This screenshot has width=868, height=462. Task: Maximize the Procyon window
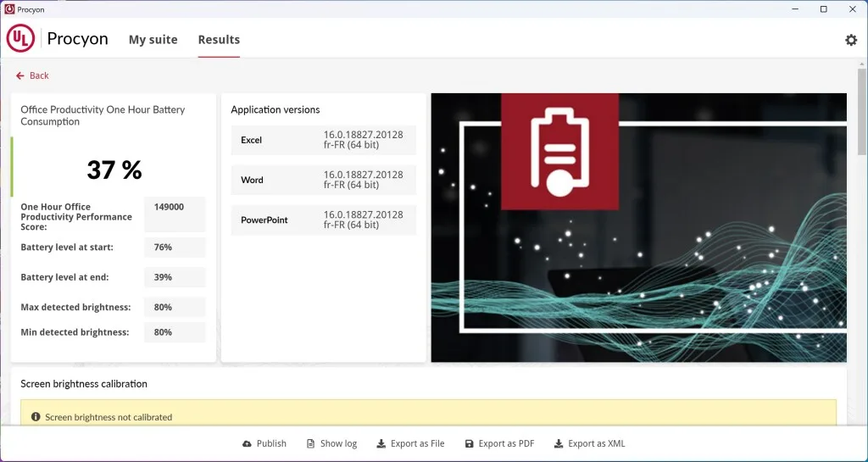[823, 9]
